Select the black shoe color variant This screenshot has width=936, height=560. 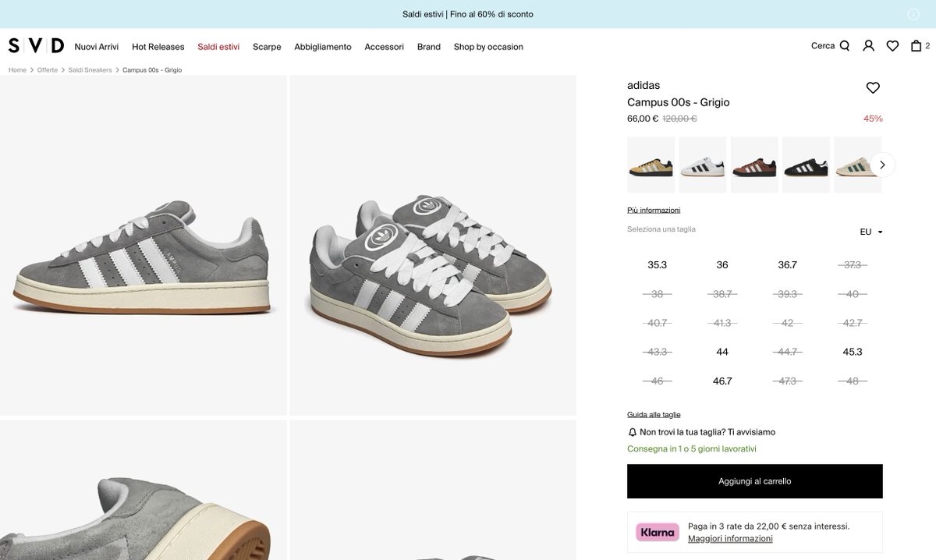tap(806, 165)
